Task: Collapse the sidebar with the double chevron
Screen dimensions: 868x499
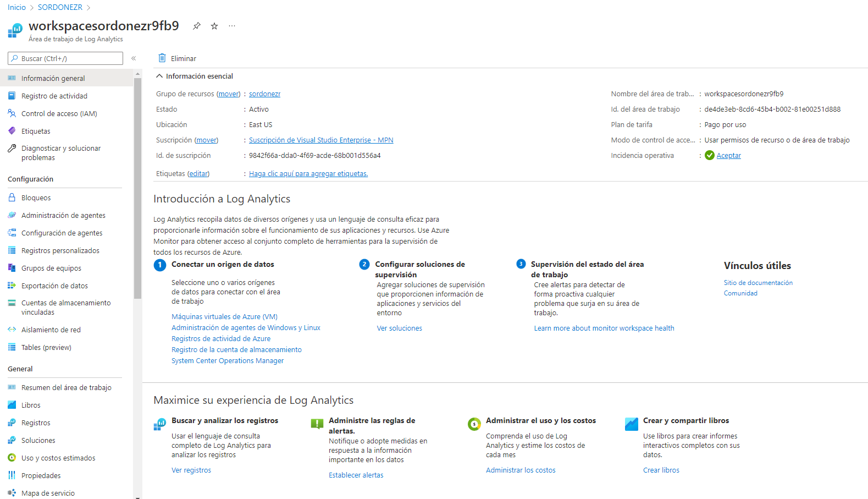Action: [x=134, y=58]
